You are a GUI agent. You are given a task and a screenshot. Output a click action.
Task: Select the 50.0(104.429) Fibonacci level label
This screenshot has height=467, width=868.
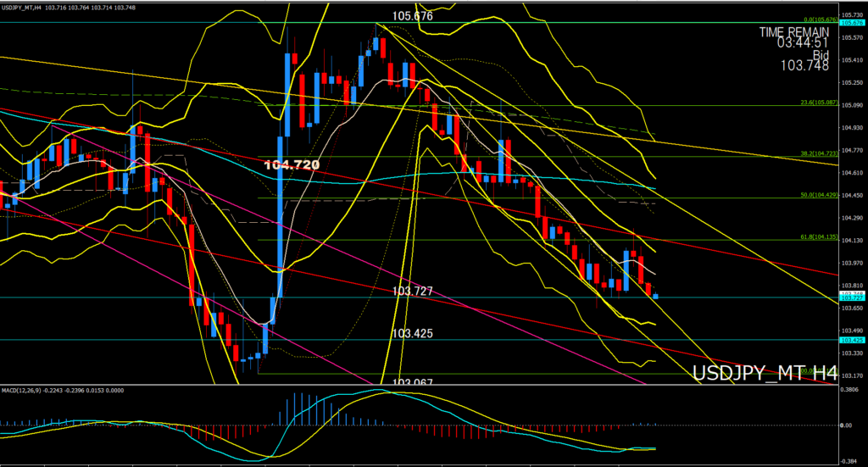click(x=819, y=195)
